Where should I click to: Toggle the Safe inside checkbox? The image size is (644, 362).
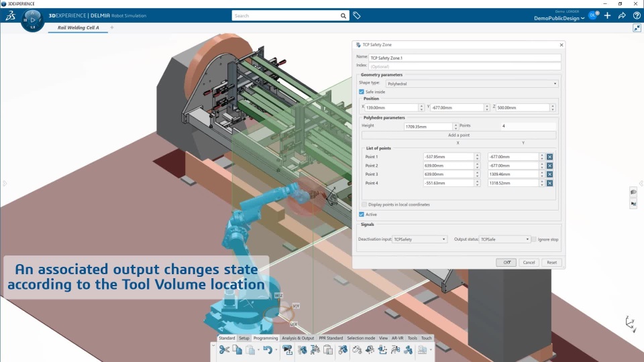362,92
